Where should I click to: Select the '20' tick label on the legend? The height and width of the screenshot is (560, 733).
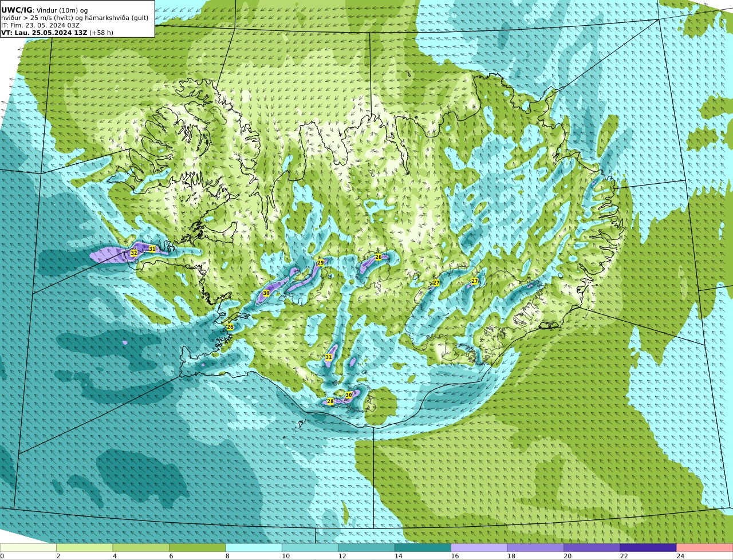click(568, 556)
